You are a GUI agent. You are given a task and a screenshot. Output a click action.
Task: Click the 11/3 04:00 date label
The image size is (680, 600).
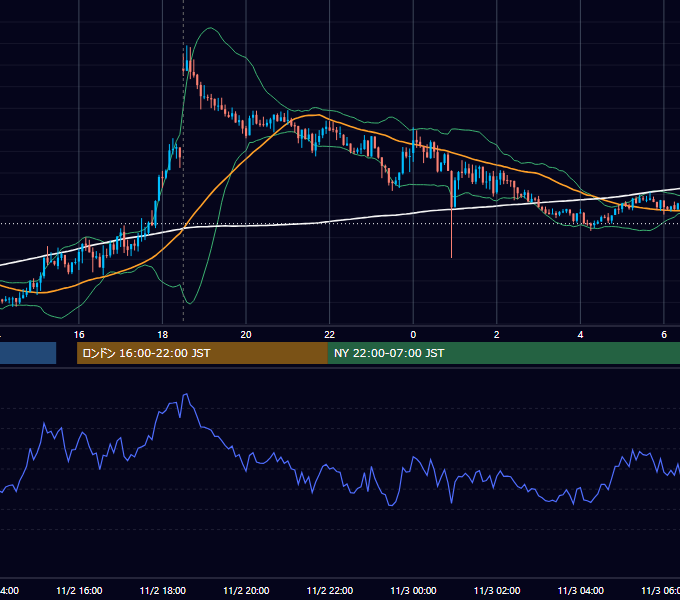click(581, 591)
